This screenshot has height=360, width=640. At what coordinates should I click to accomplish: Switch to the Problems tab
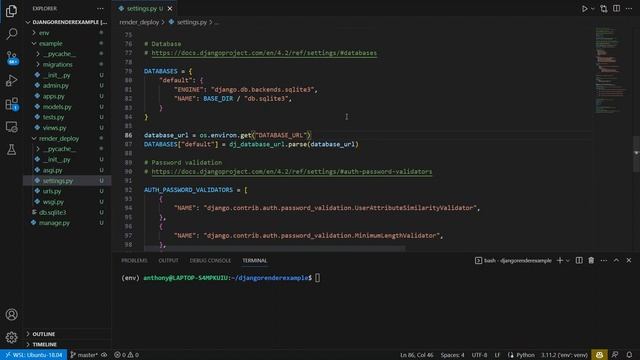pos(134,260)
